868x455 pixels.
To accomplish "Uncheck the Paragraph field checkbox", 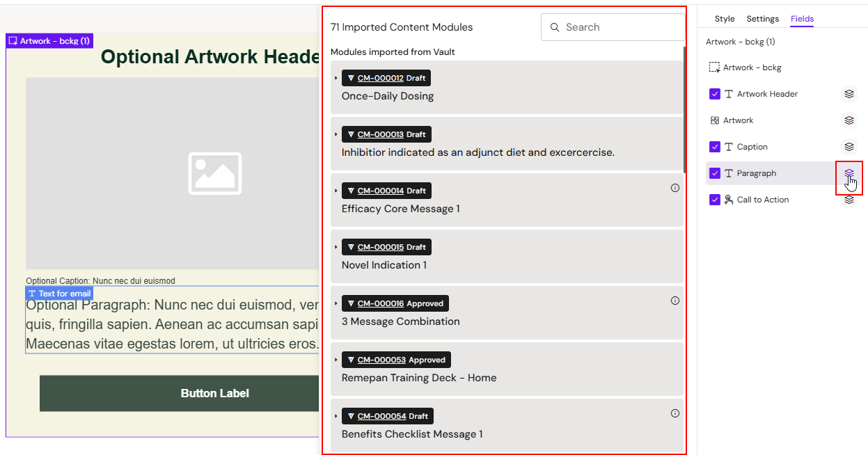I will [x=714, y=173].
